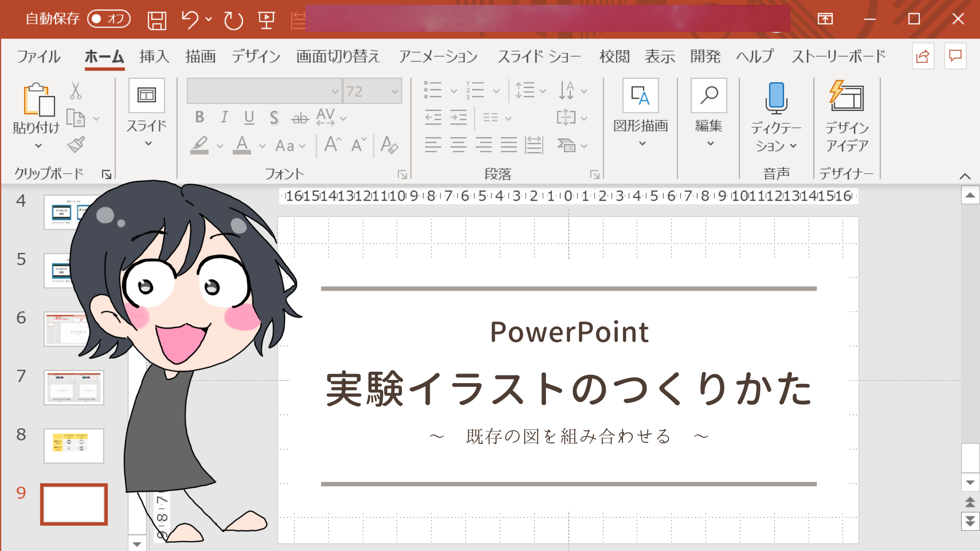
Task: Open the 表示 tab
Action: coord(660,56)
